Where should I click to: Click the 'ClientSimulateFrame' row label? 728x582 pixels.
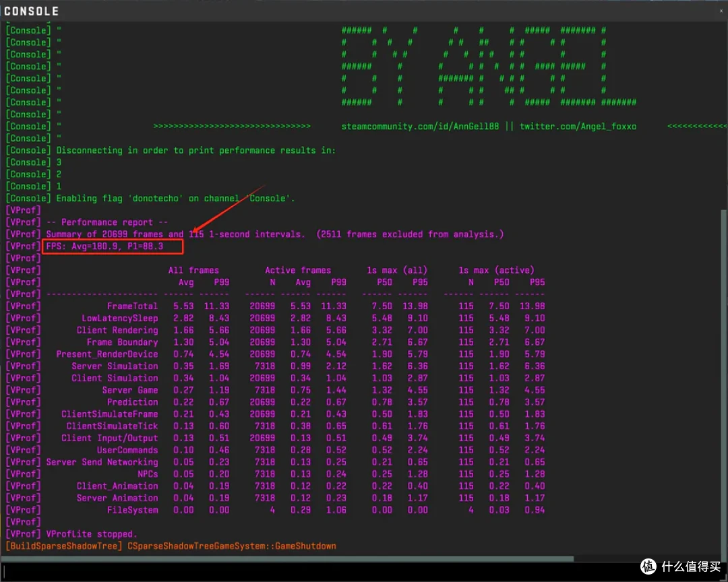pos(110,414)
